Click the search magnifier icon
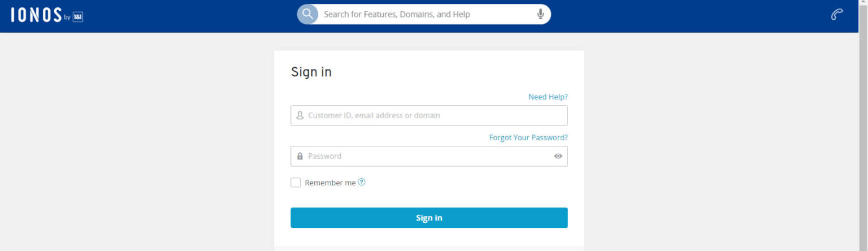Image resolution: width=868 pixels, height=251 pixels. pyautogui.click(x=308, y=14)
